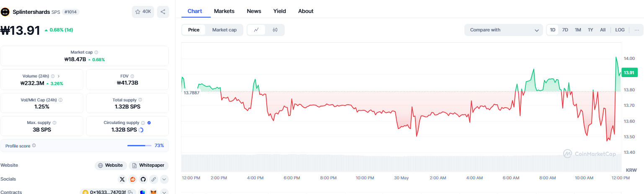Select the 7D time range

[x=565, y=30]
